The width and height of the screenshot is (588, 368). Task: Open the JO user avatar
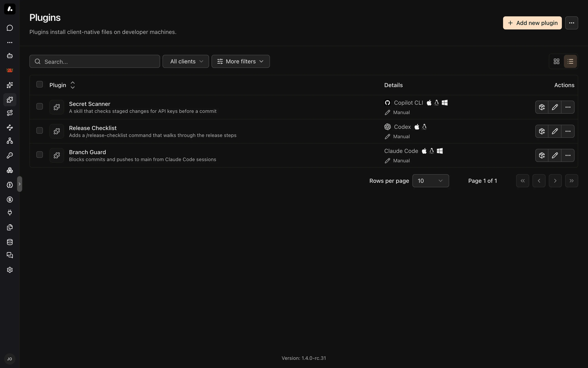click(10, 359)
